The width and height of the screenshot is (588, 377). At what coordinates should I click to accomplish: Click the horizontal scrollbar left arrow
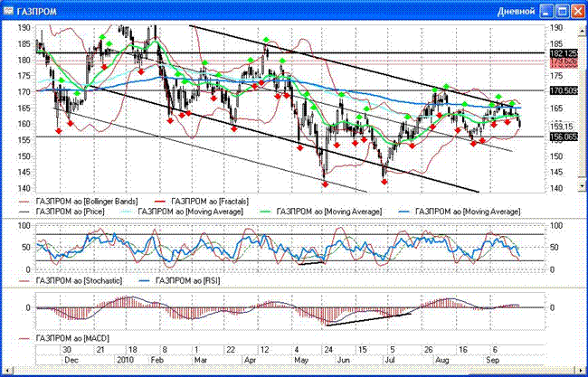pyautogui.click(x=8, y=370)
